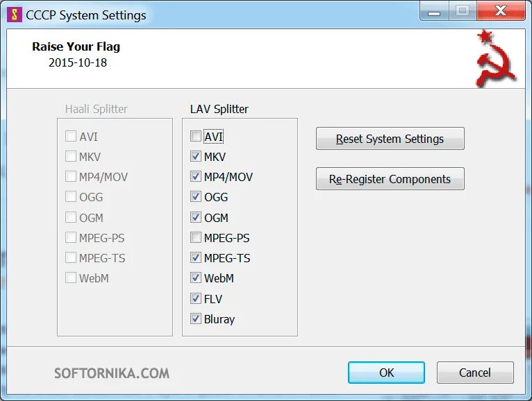The image size is (532, 401).
Task: Click AVI checkbox under Haali Splitter
Action: point(71,136)
